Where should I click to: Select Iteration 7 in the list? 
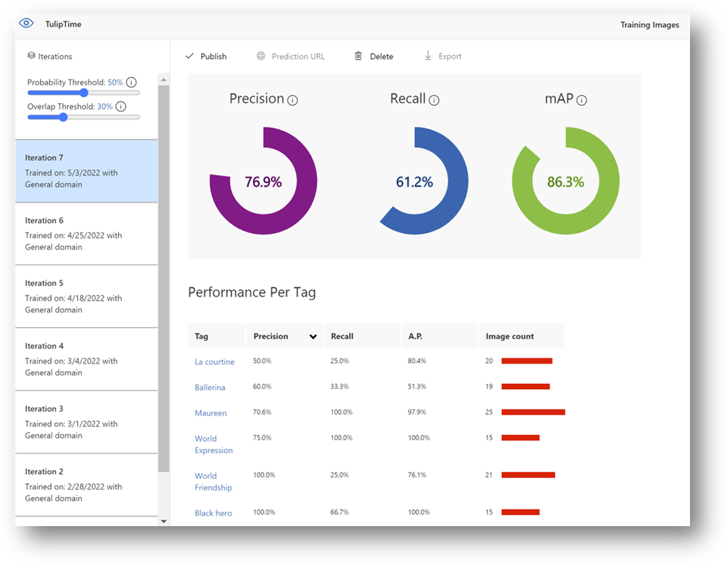pyautogui.click(x=87, y=171)
